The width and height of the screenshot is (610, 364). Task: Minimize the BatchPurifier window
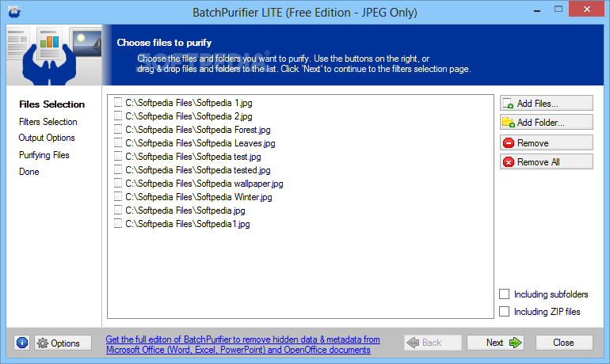point(537,10)
